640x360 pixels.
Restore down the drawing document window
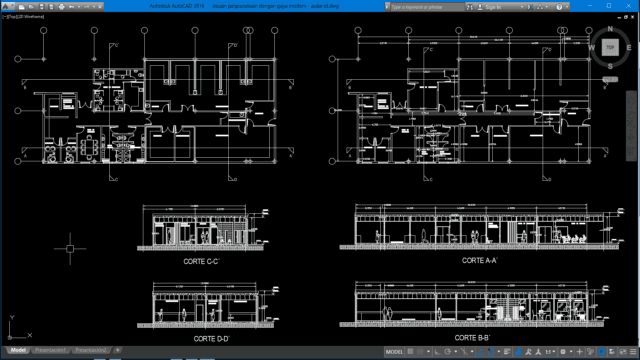625,17
